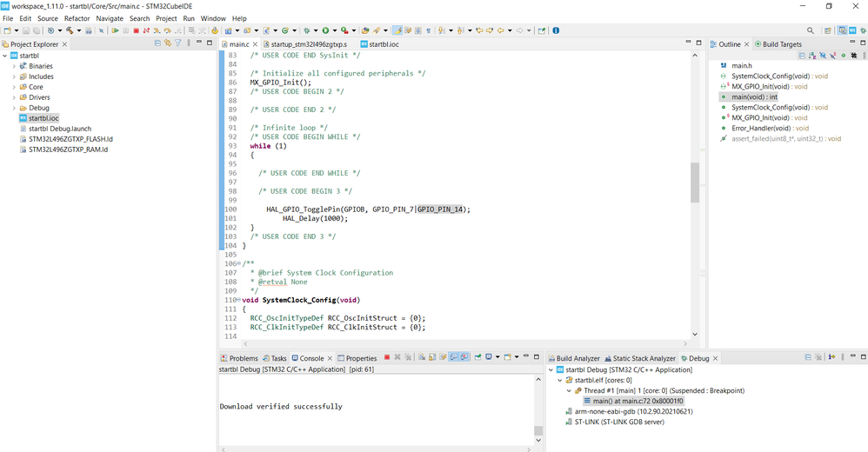This screenshot has width=868, height=452.
Task: Collapse the Thread #1 debug node
Action: [569, 390]
